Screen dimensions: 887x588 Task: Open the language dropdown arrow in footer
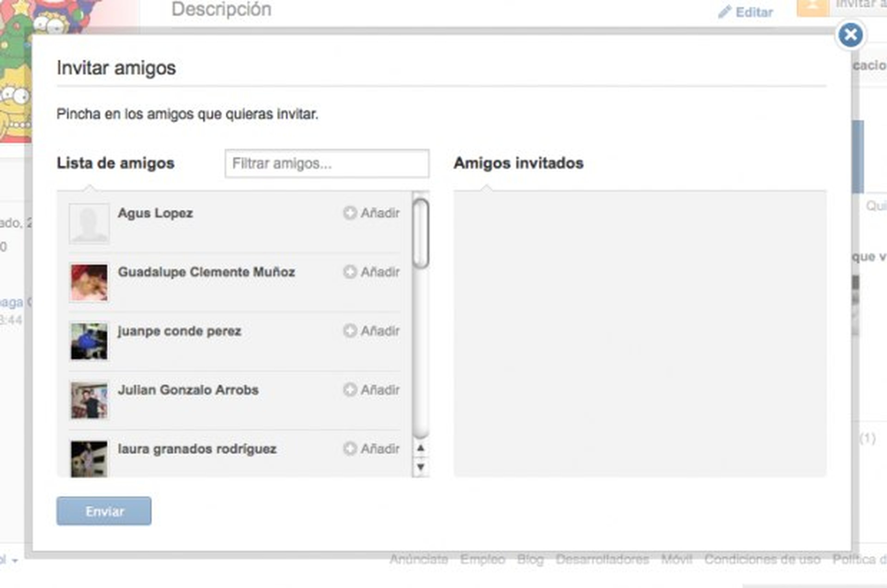pos(15,561)
